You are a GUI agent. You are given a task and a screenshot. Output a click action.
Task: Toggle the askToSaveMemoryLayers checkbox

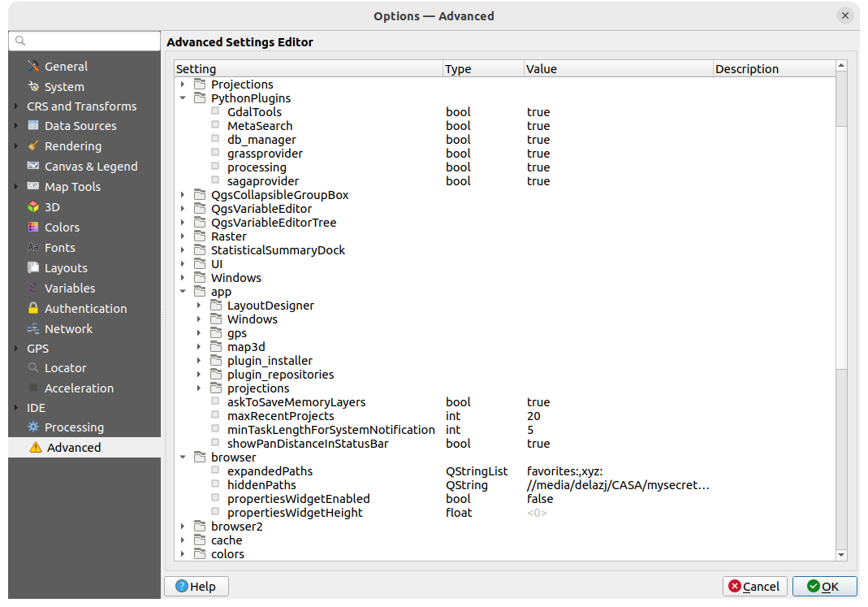tap(215, 401)
